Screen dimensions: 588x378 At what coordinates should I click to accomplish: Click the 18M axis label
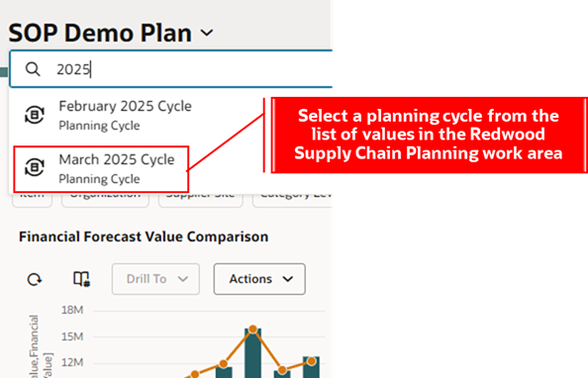72,310
